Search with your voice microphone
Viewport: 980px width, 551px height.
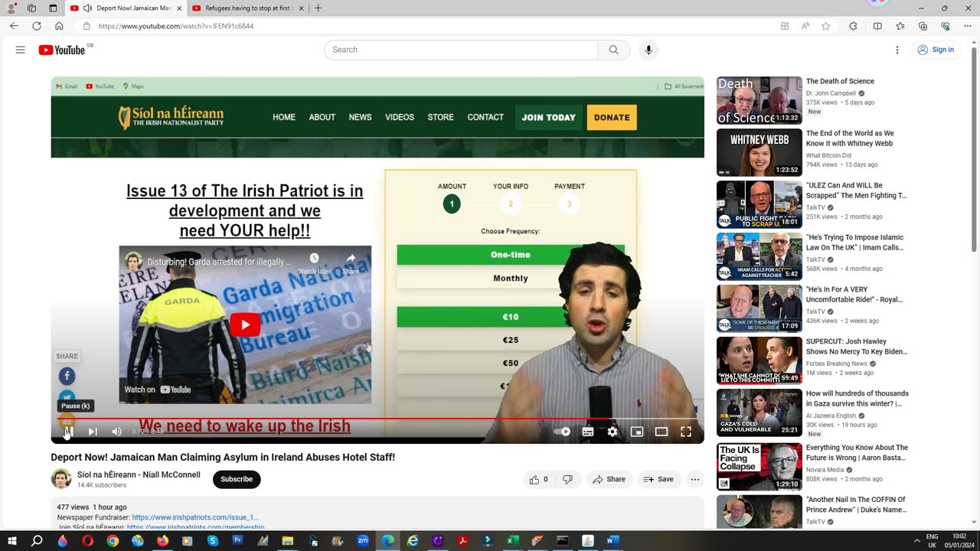(648, 50)
